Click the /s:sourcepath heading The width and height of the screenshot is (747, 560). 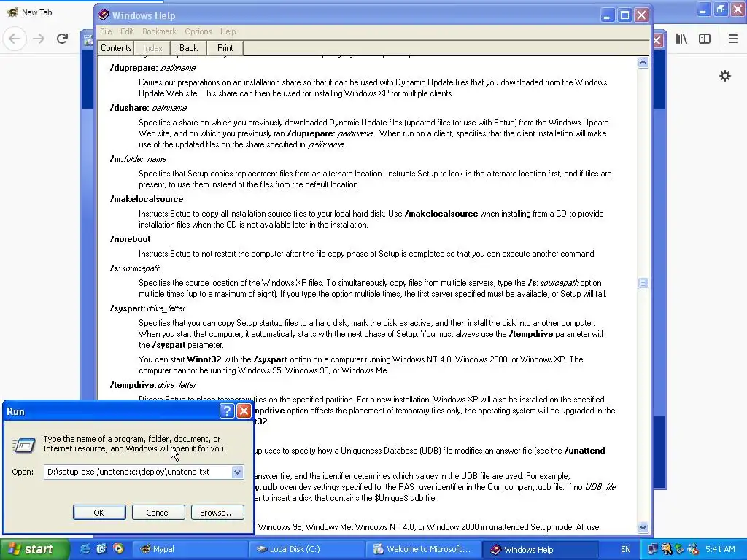pos(135,268)
